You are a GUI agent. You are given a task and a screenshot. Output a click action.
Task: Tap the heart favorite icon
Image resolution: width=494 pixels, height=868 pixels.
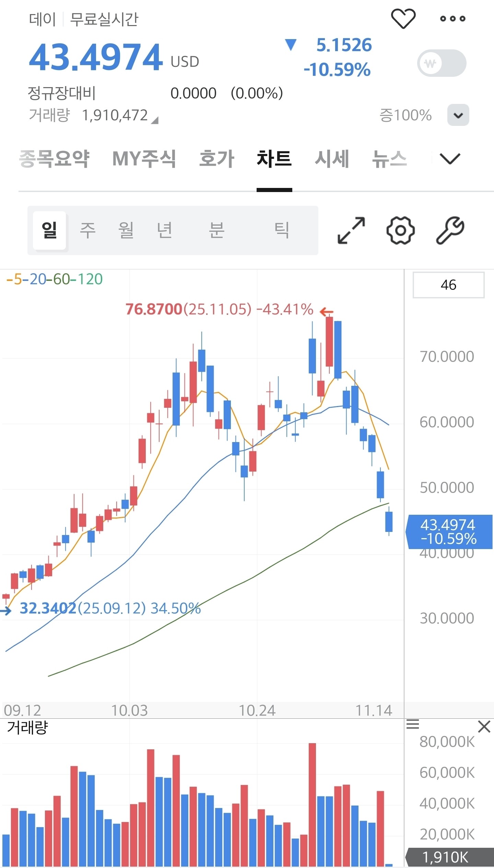403,19
